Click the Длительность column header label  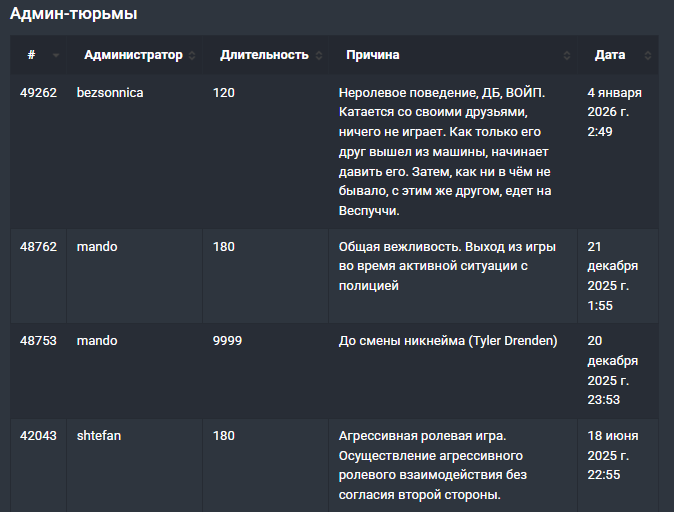pyautogui.click(x=264, y=55)
